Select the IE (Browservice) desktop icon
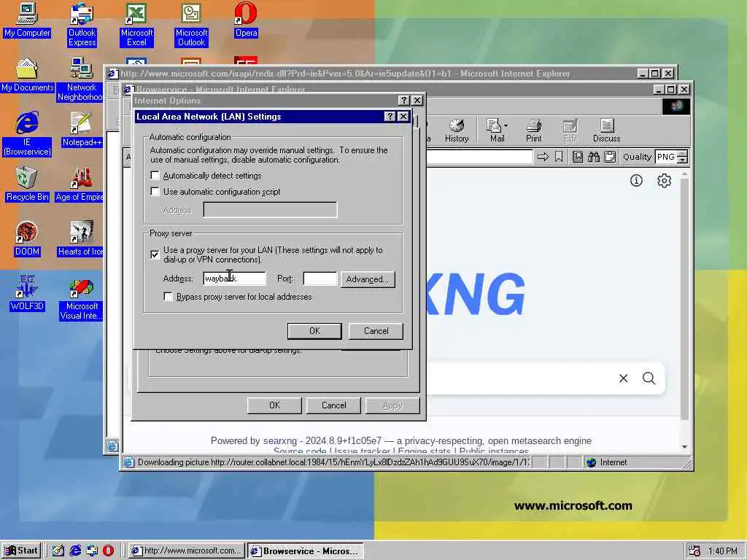This screenshot has height=560, width=747. click(x=27, y=134)
